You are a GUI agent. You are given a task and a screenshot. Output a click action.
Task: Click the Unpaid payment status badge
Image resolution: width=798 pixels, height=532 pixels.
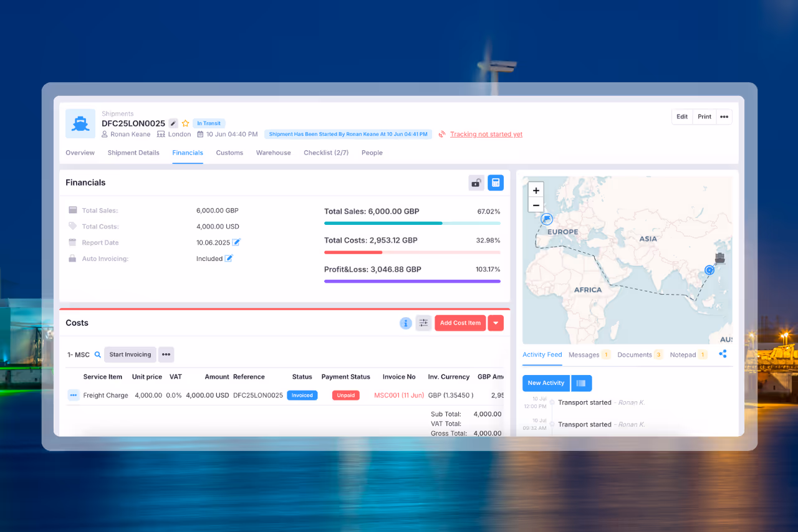coord(345,395)
